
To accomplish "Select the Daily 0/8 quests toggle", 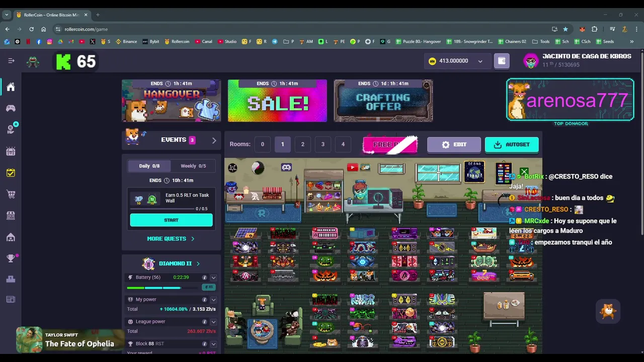I will pos(149,166).
